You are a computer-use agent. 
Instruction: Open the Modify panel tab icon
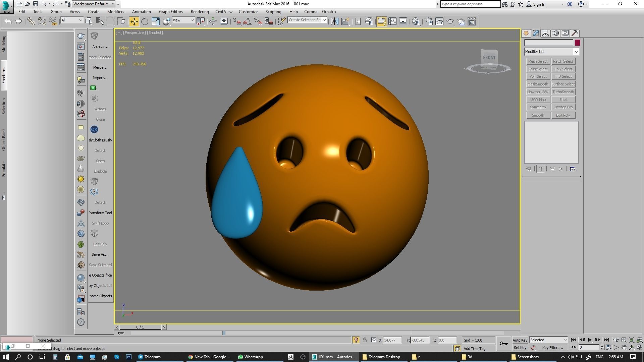point(536,33)
